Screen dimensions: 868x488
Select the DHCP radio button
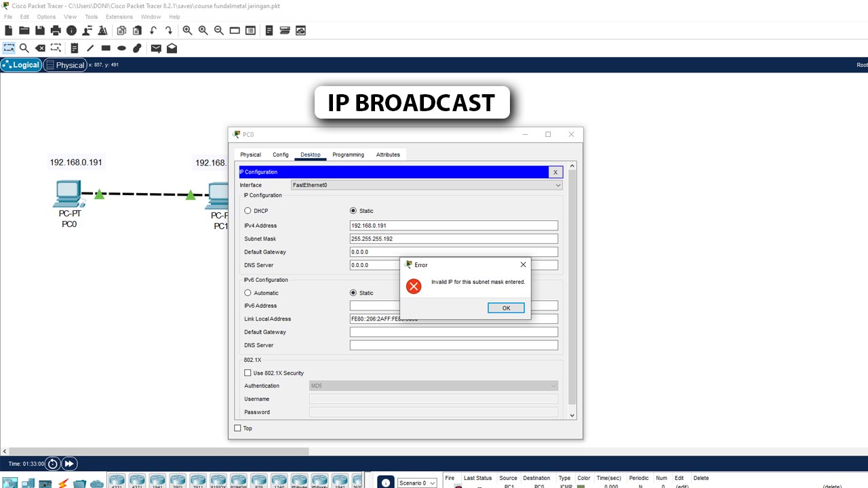click(248, 211)
